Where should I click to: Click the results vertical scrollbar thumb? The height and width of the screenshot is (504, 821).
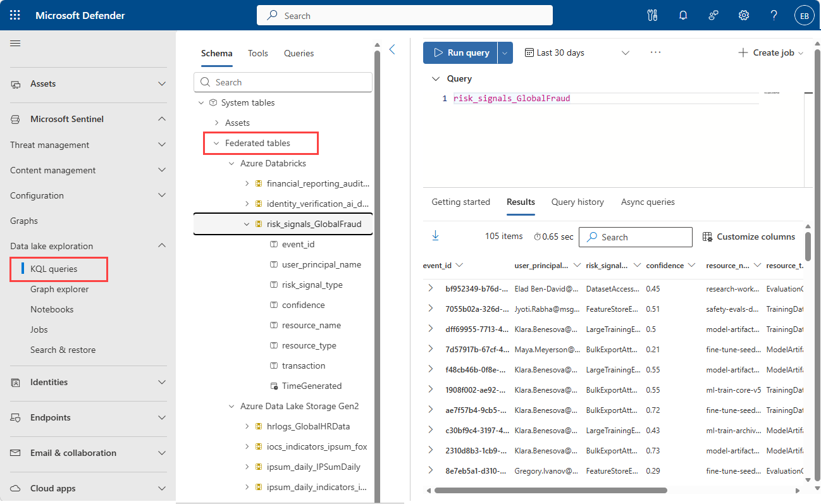808,245
